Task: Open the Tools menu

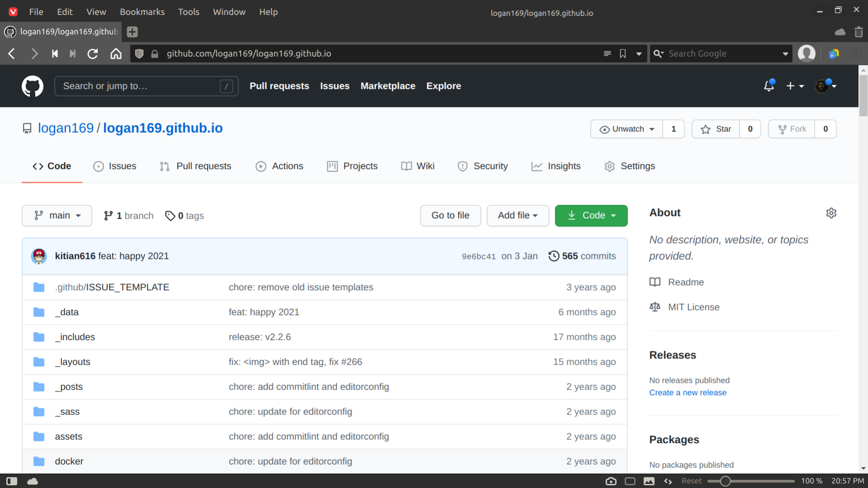Action: [x=188, y=12]
